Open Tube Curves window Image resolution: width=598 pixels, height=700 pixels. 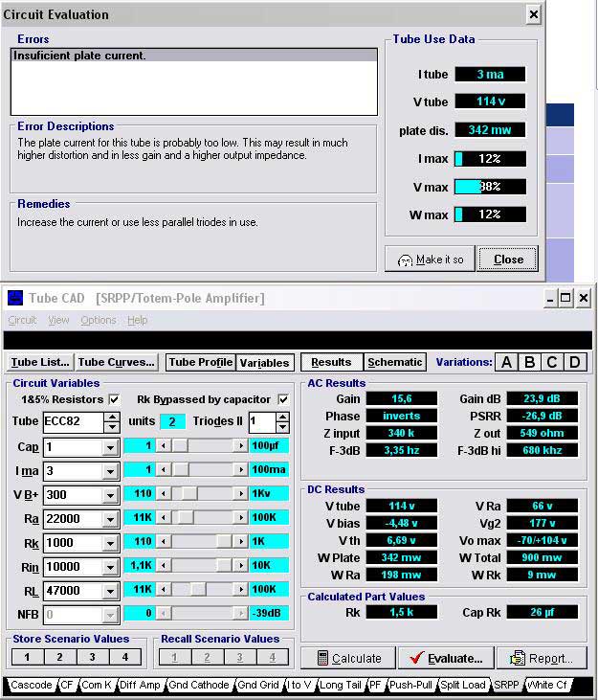(116, 362)
